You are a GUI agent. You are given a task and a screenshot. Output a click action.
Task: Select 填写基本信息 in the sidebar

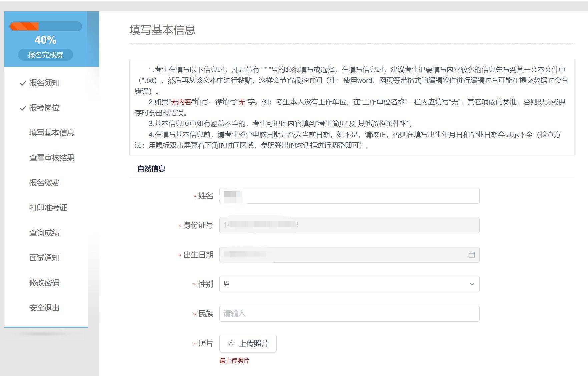pos(52,133)
